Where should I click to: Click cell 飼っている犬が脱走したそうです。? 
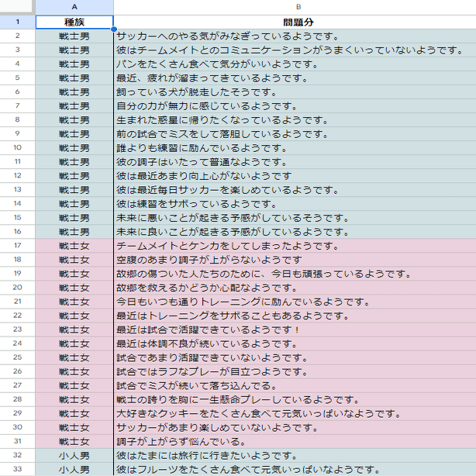pos(295,92)
